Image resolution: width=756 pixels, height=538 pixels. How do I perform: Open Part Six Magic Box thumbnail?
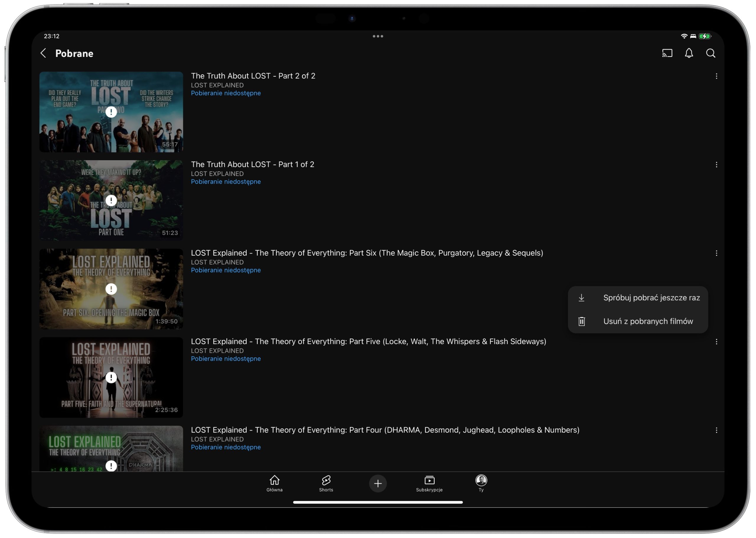[111, 289]
